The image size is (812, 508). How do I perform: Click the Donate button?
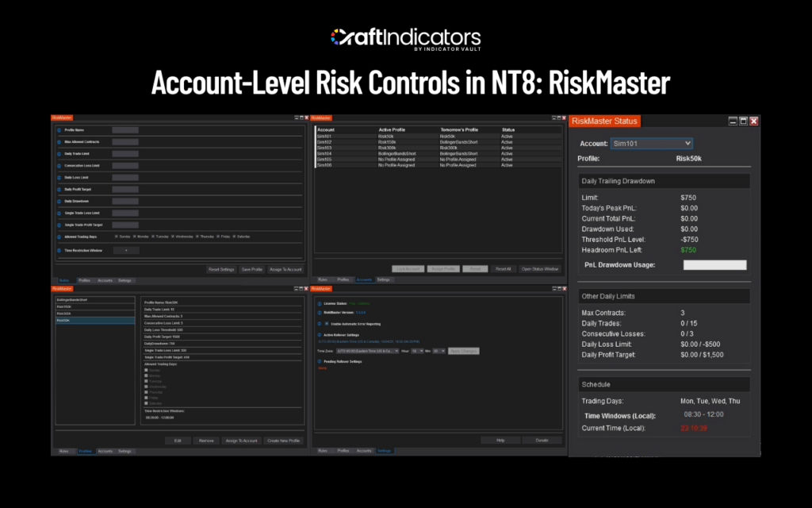pyautogui.click(x=542, y=440)
